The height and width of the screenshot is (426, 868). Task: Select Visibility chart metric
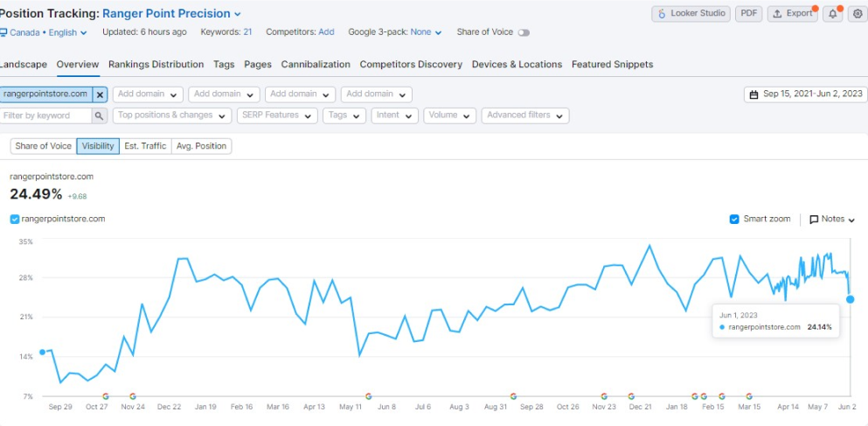pyautogui.click(x=98, y=146)
